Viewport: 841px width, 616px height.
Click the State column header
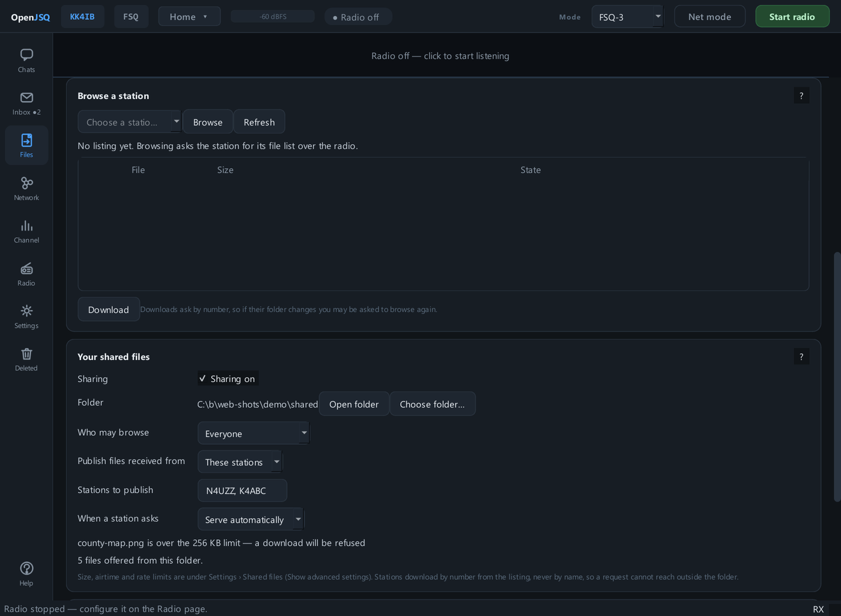[530, 170]
